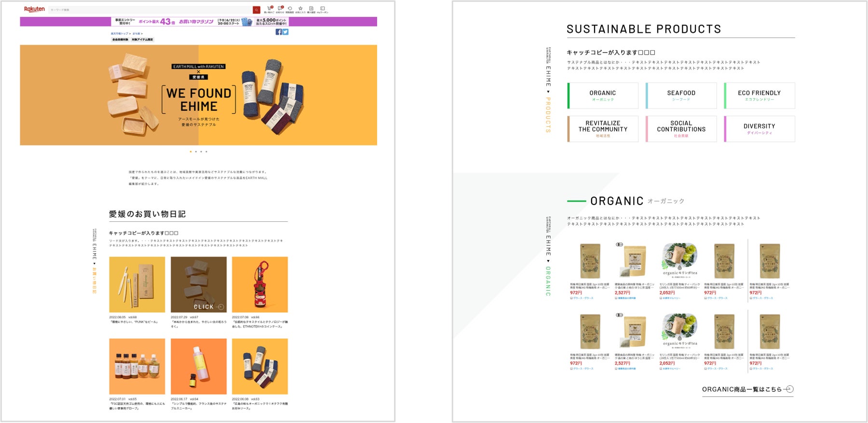Click the Rakuten logo

click(x=34, y=9)
